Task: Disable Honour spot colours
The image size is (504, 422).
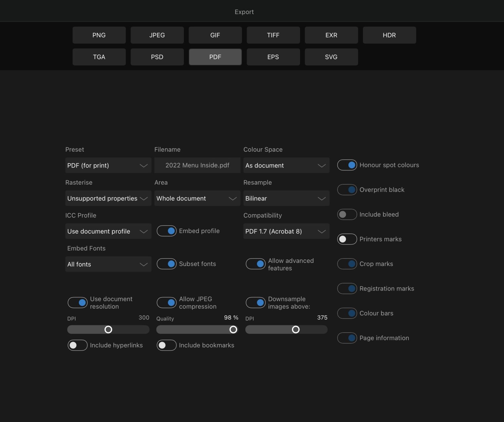Action: [347, 165]
